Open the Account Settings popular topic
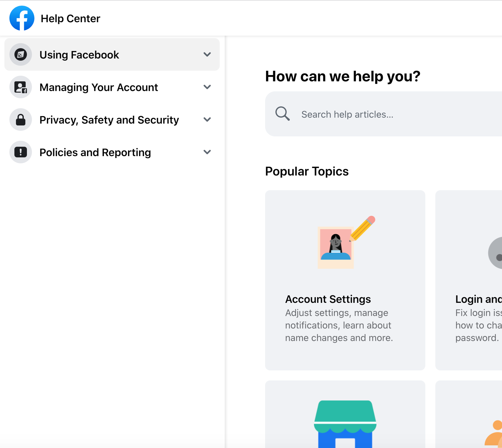 pos(328,299)
